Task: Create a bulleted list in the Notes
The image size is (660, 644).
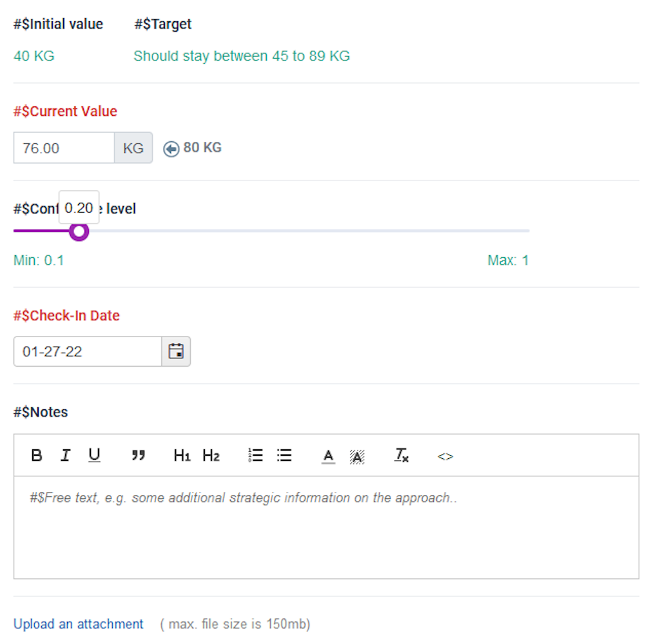Action: (x=284, y=455)
